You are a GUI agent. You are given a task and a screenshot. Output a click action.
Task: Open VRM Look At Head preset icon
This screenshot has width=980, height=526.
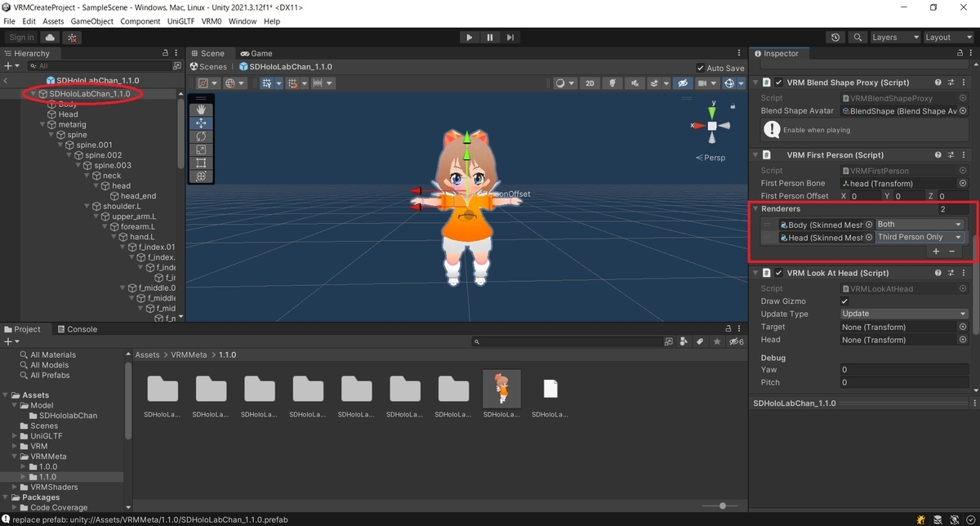pyautogui.click(x=951, y=273)
